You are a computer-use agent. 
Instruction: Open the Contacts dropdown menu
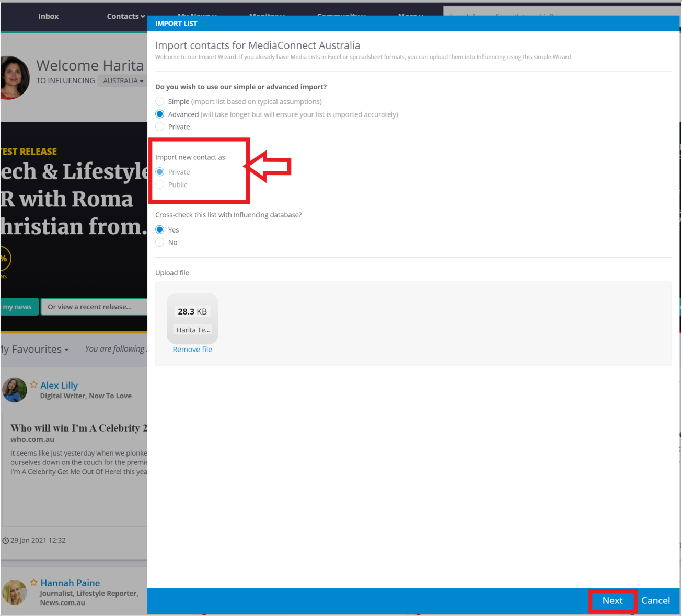pos(125,17)
